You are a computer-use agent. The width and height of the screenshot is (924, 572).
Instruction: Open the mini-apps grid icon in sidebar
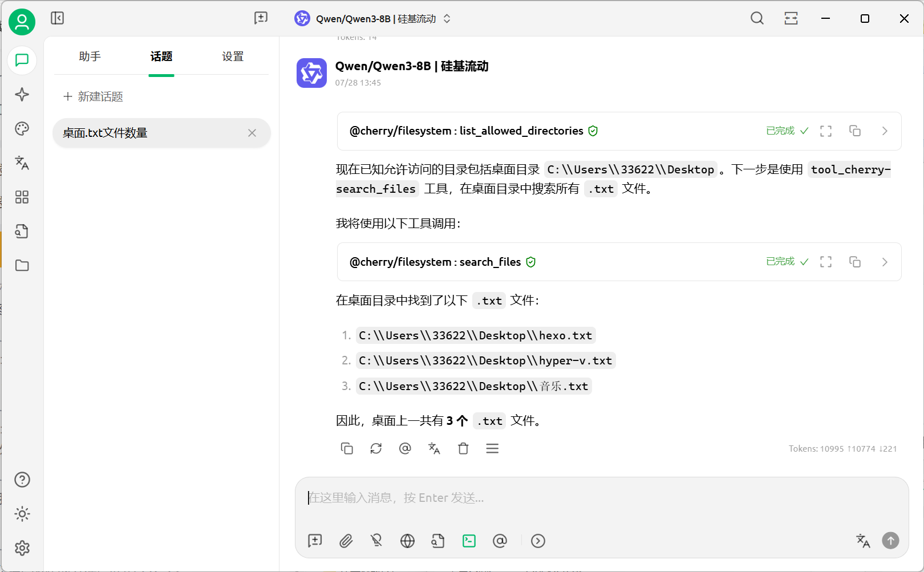[x=22, y=197]
